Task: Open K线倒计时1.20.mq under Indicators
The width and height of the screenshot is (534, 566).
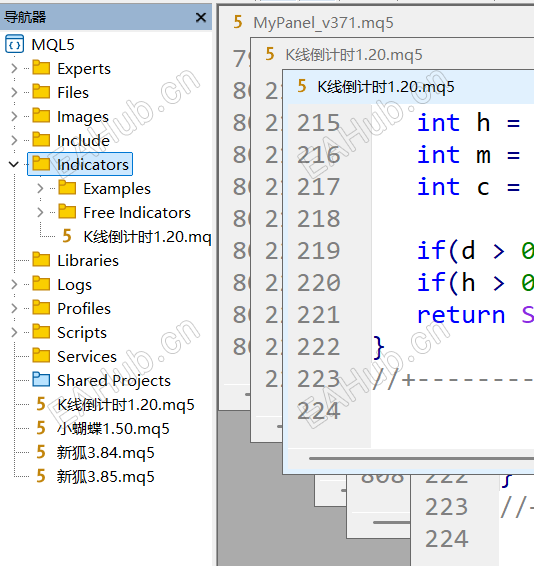Action: coord(147,237)
